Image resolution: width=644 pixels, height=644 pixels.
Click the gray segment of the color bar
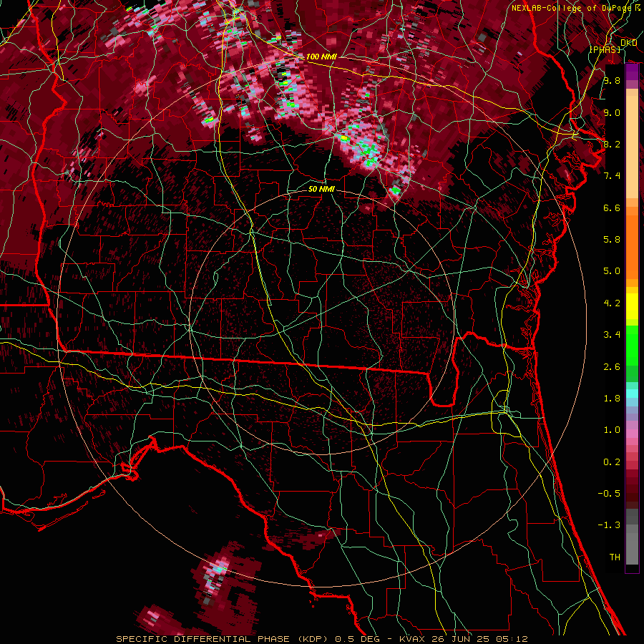point(632,537)
